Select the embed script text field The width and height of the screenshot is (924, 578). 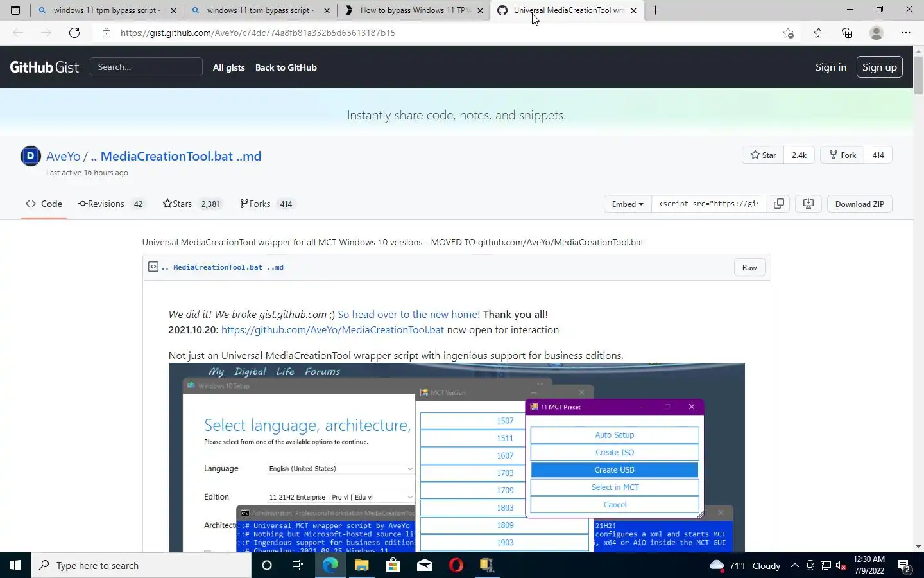click(708, 204)
